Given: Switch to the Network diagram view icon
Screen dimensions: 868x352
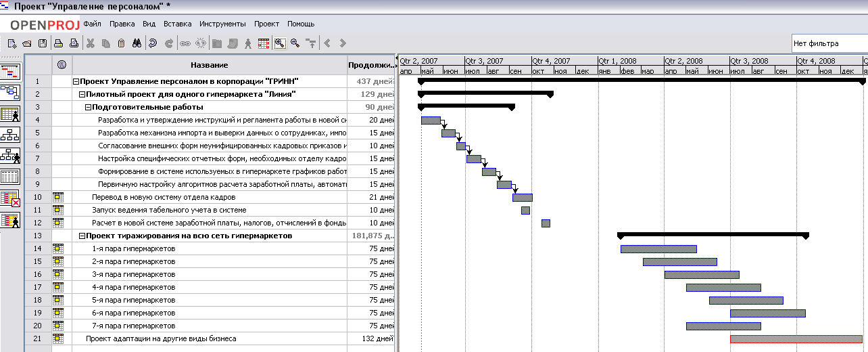Looking at the screenshot, I should click(11, 93).
